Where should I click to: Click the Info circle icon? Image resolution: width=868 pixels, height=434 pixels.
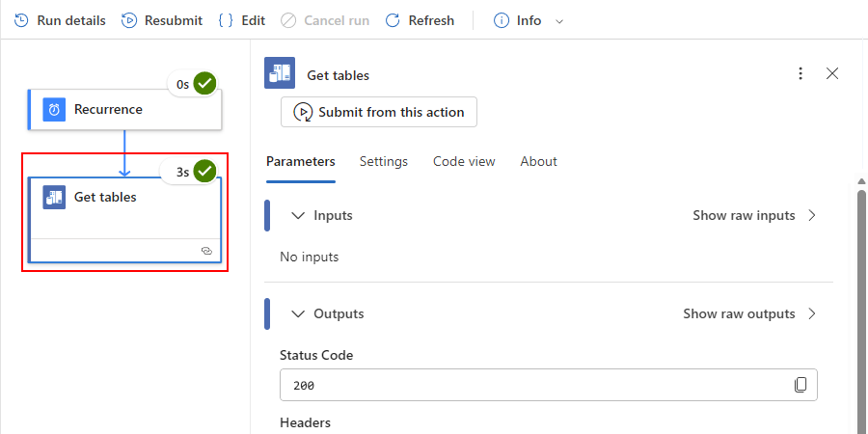point(502,20)
